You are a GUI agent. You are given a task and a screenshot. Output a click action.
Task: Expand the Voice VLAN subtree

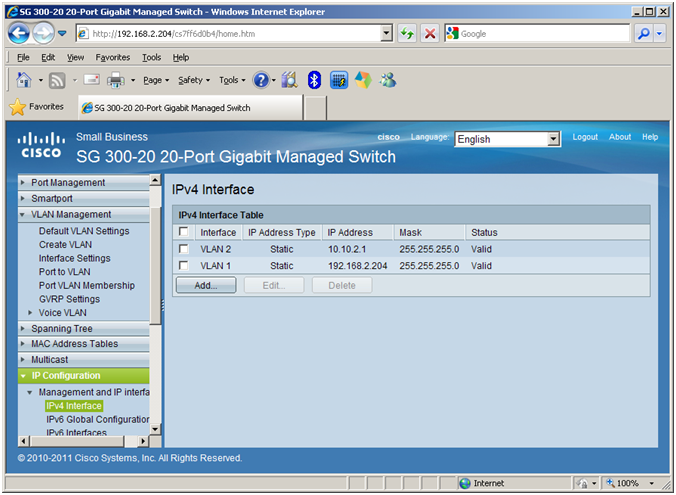click(x=30, y=313)
